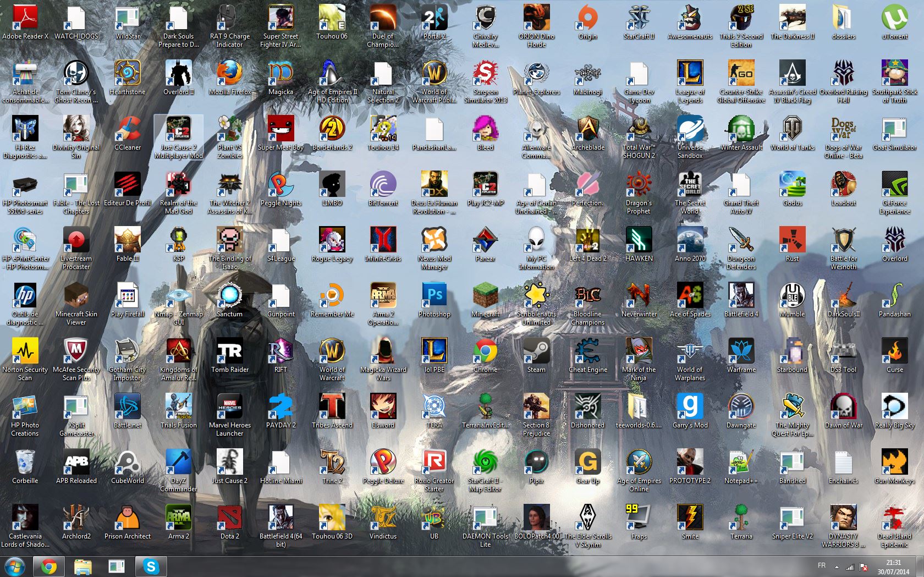Screen dimensions: 924x577
Task: Select the Super Meat Boy icon
Action: pyautogui.click(x=281, y=133)
